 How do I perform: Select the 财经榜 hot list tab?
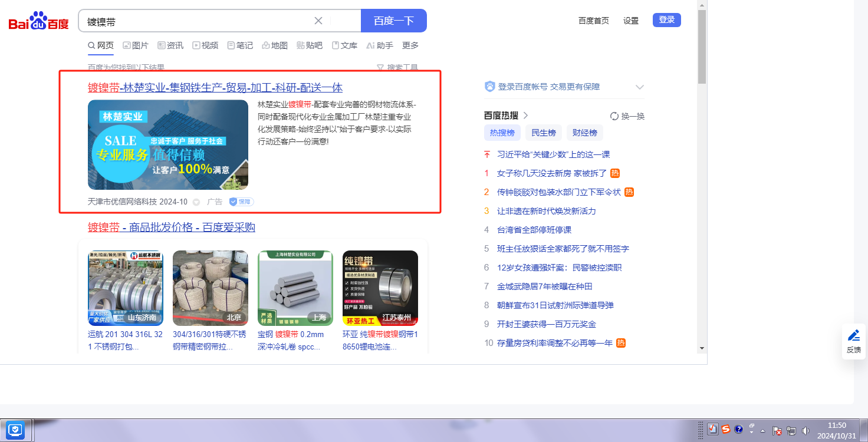[585, 133]
